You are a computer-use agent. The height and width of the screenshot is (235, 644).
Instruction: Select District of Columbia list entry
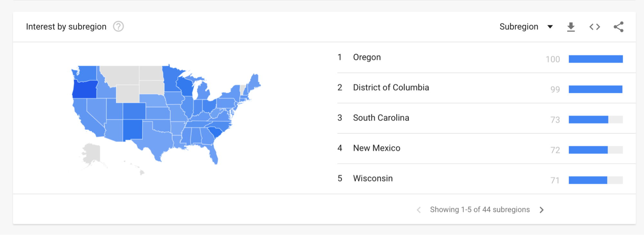coord(391,88)
